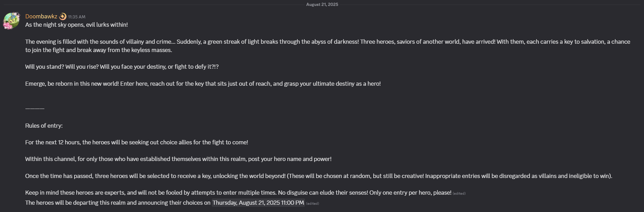Click the edited label after 'per hero, please!'

tap(459, 193)
